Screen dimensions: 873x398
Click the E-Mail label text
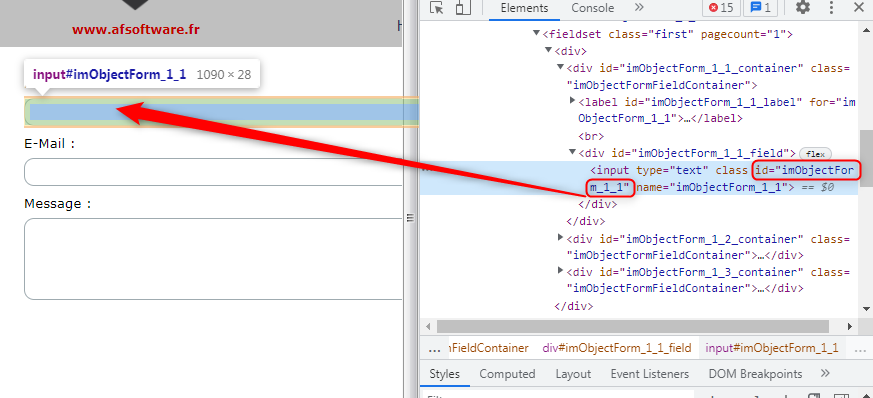(49, 144)
